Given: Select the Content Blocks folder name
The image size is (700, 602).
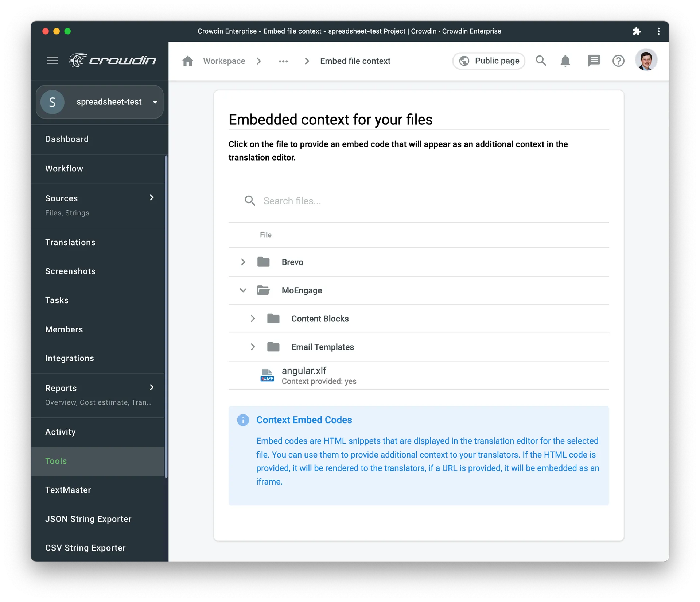Looking at the screenshot, I should [x=320, y=319].
